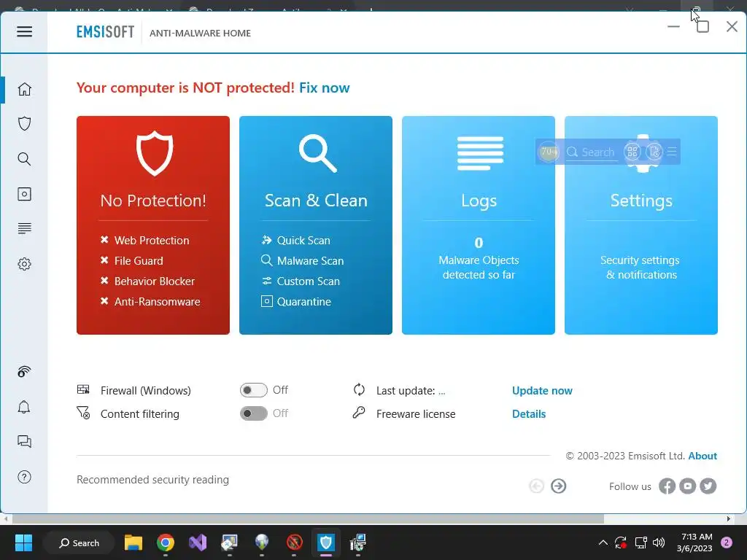Click the No Protection shield tile icon

point(155,153)
